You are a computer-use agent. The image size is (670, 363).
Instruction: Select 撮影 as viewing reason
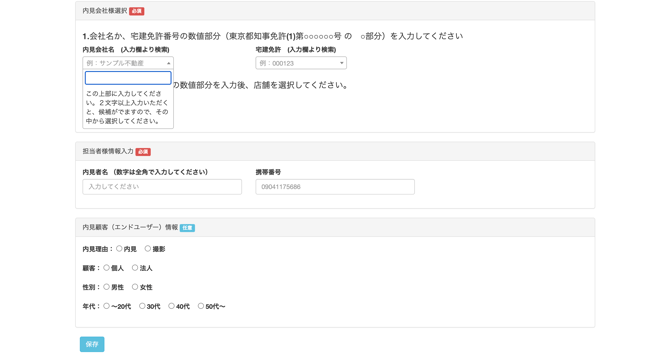[x=147, y=249]
